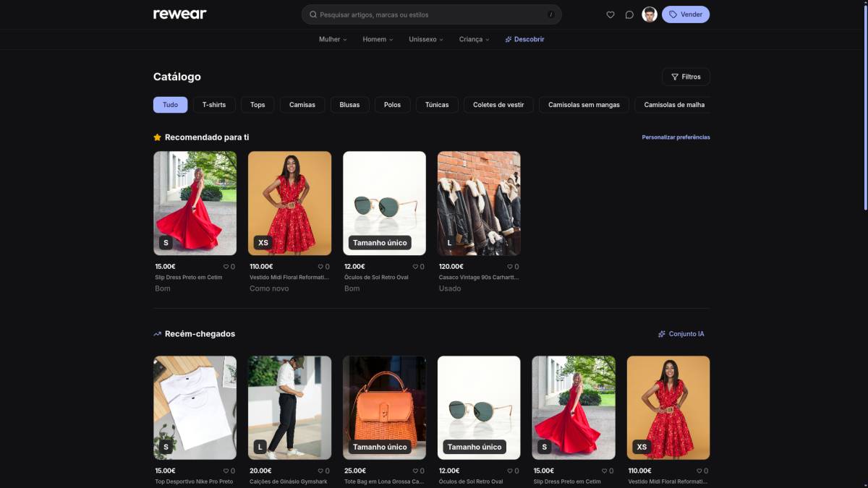Open the Calções de Ginásio Gymshark photo
The width and height of the screenshot is (868, 488).
(289, 408)
